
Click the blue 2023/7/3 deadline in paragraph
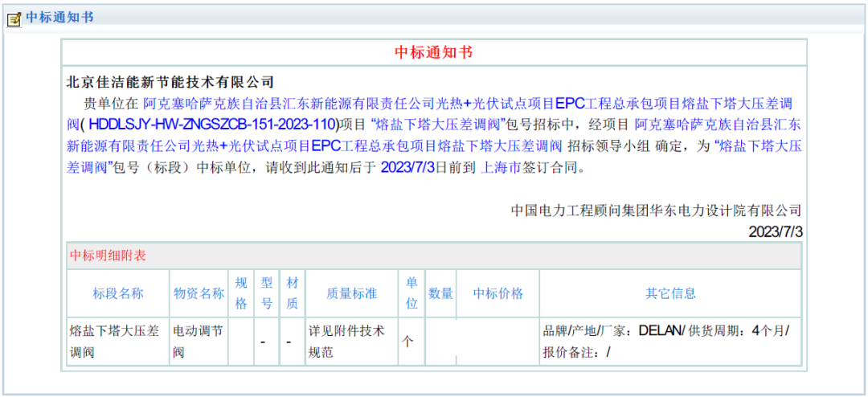tap(407, 168)
